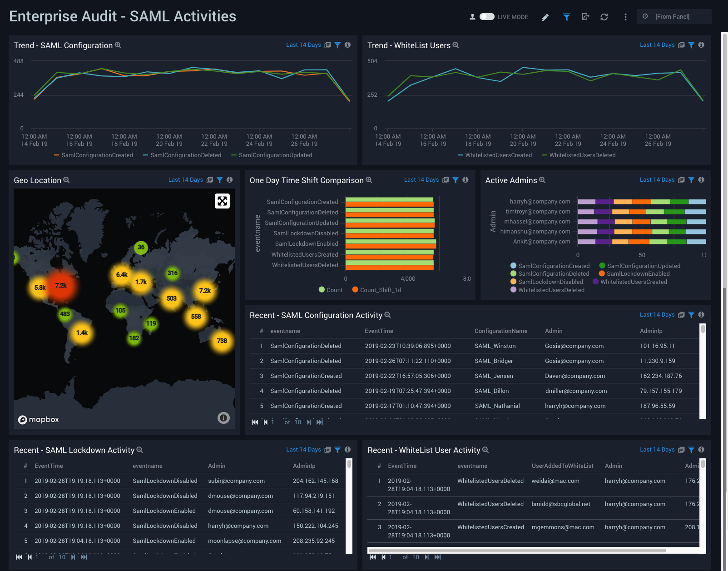Open the dashboard filter icon in header

566,17
